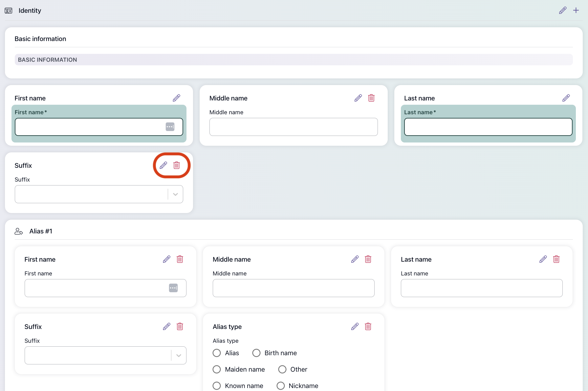
Task: Select the Nickname radio option
Action: (281, 386)
